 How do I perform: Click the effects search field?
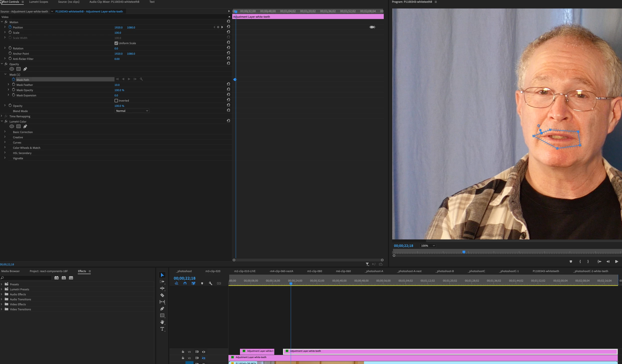point(26,278)
